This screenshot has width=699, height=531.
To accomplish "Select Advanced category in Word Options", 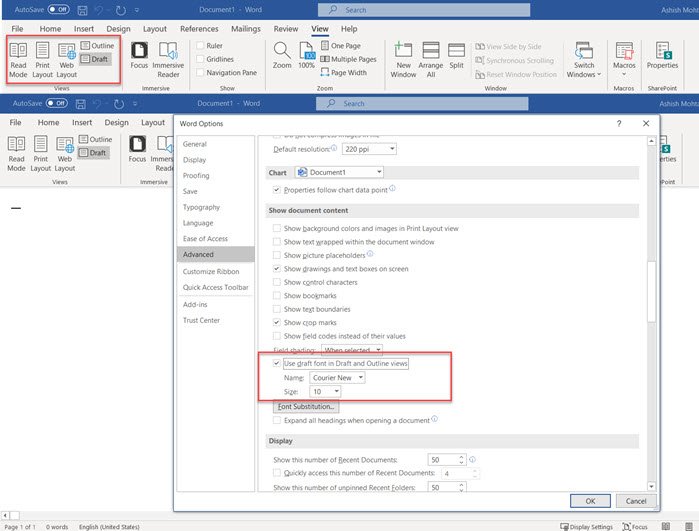I will click(x=216, y=254).
